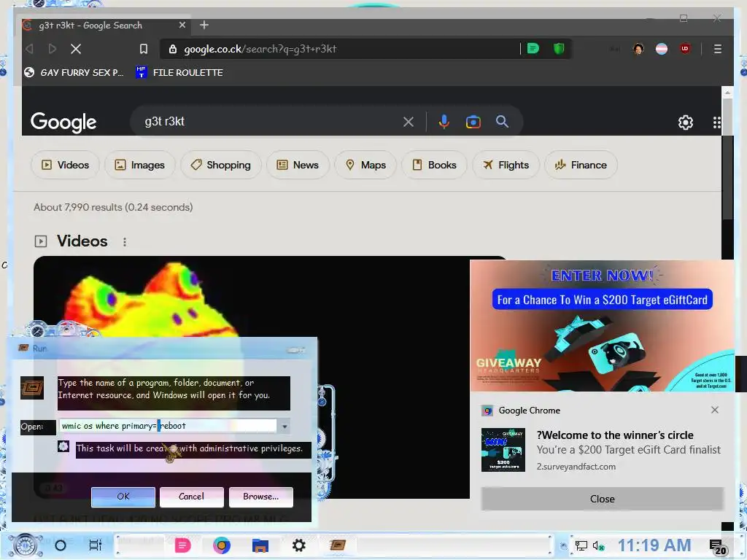747x560 pixels.
Task: Clear the Google search box text
Action: [x=409, y=122]
